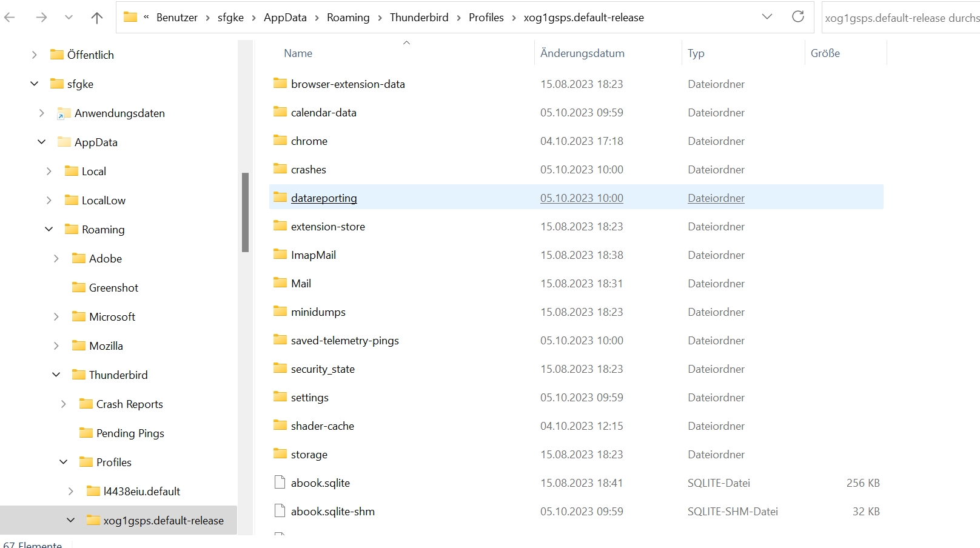Image resolution: width=980 pixels, height=548 pixels.
Task: Collapse the AppData tree node
Action: 42,142
